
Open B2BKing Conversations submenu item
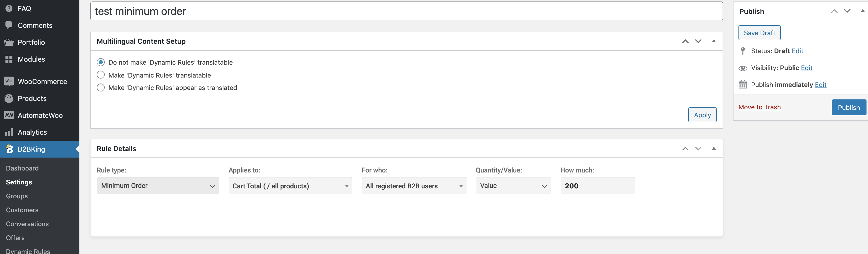(27, 224)
